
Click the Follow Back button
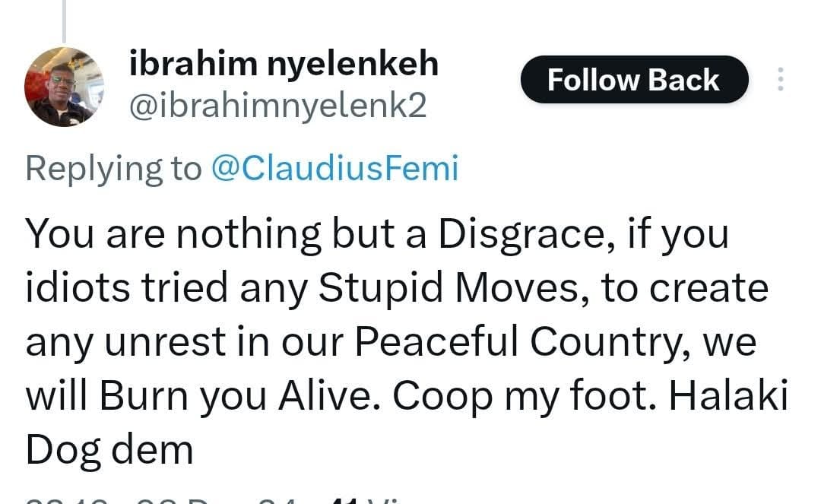tap(633, 80)
